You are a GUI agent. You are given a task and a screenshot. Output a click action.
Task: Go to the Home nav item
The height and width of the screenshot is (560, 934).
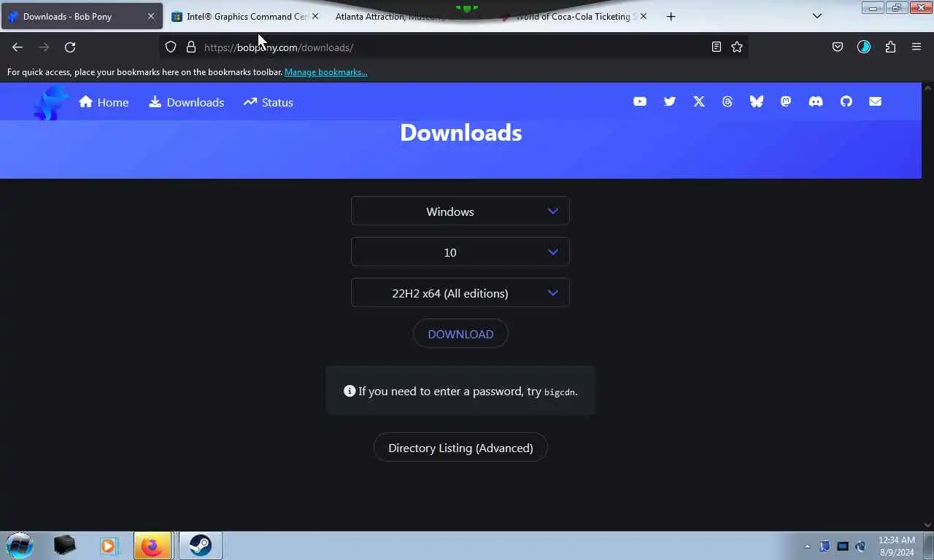point(104,102)
